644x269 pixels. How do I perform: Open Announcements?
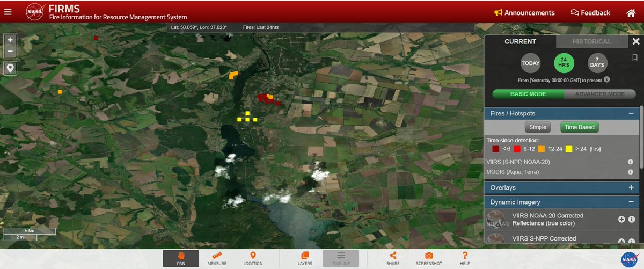[x=524, y=13]
